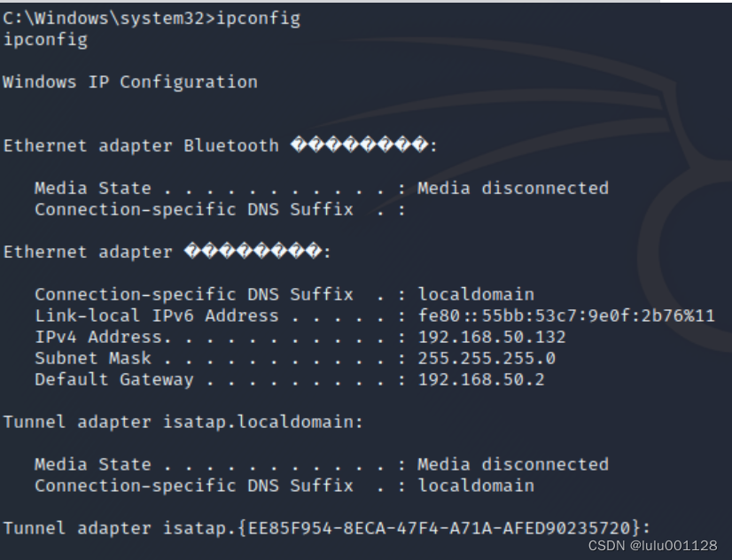Click the Default Gateway label
The image size is (732, 560).
point(113,380)
